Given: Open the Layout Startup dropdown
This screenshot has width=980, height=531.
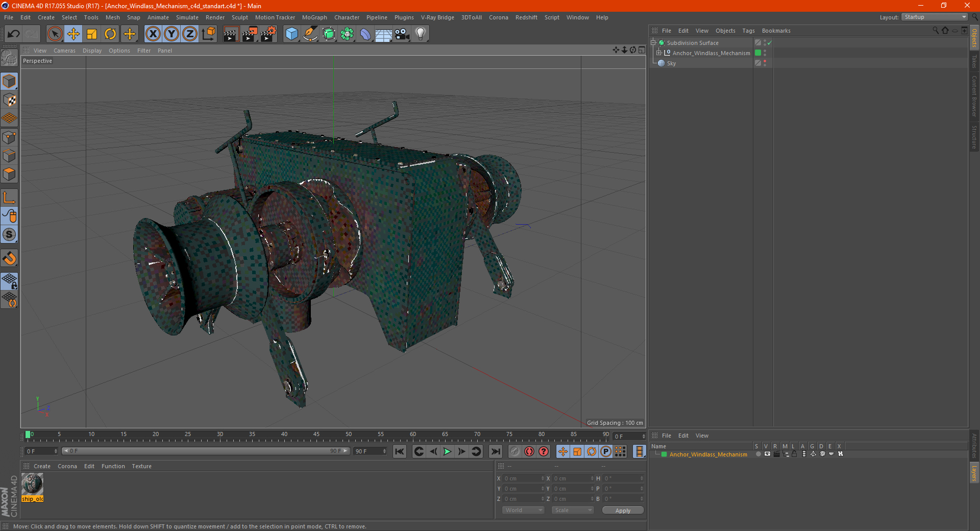Looking at the screenshot, I should tap(935, 17).
